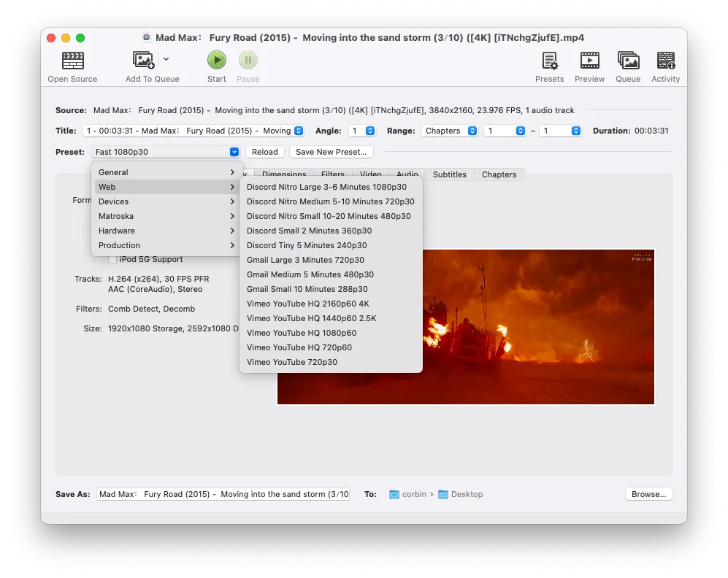Viewport: 728px width, 578px height.
Task: Switch to the Subtitles tab
Action: (x=449, y=174)
